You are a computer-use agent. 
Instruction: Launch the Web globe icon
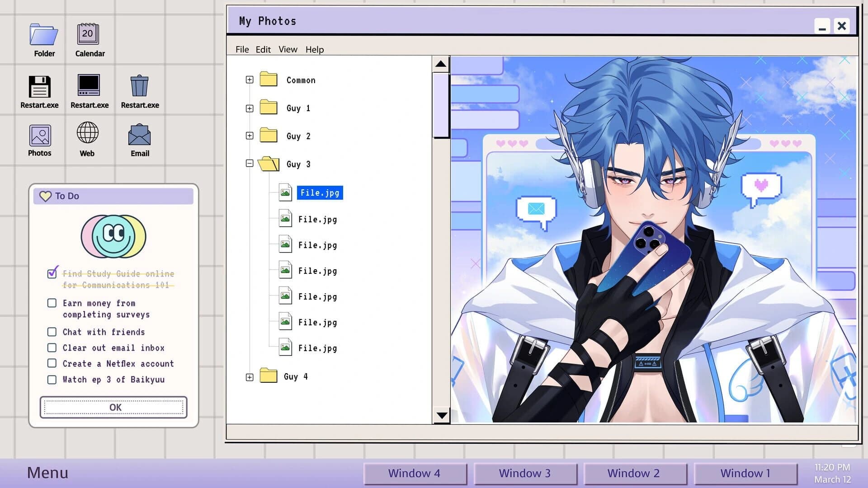click(87, 133)
